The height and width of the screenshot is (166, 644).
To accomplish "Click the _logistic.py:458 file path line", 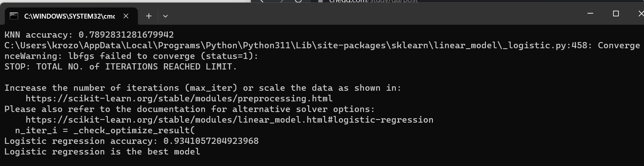I will (x=322, y=45).
